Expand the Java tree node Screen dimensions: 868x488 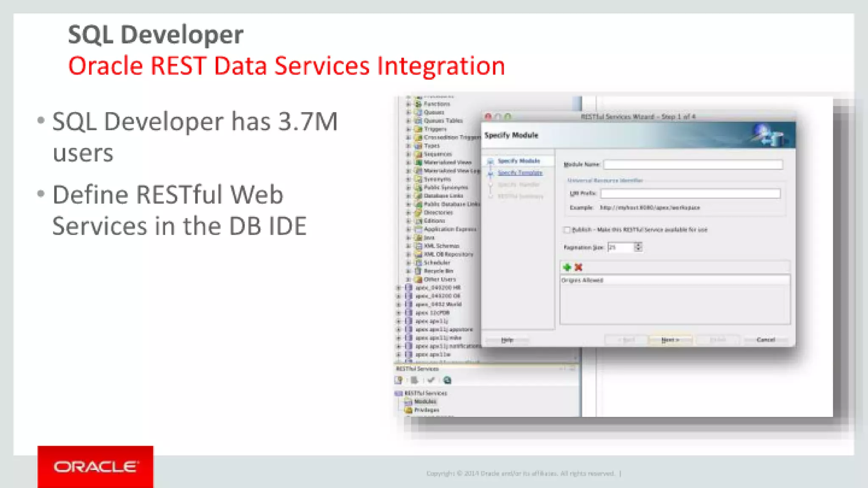pyautogui.click(x=409, y=238)
